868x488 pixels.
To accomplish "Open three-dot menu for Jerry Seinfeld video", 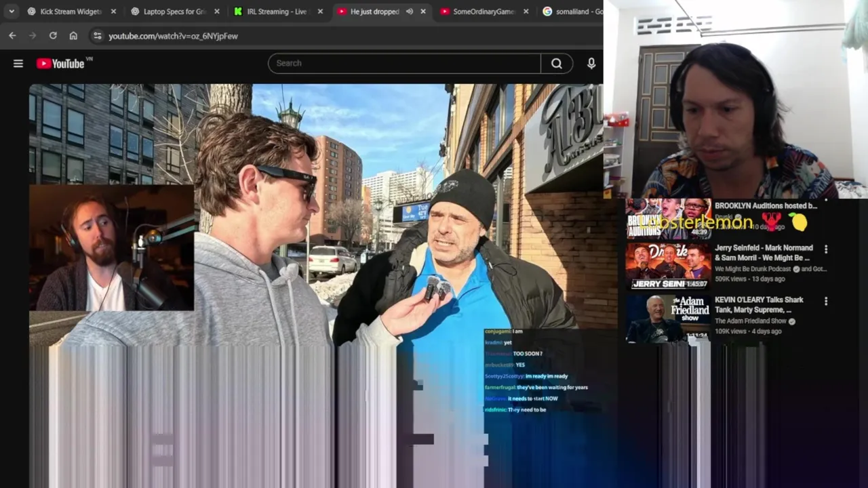I will click(826, 249).
